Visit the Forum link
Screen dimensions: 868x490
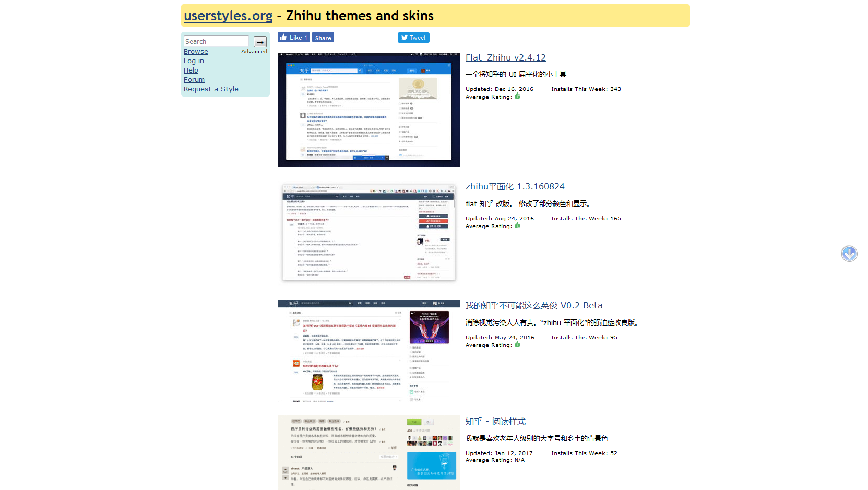point(194,79)
